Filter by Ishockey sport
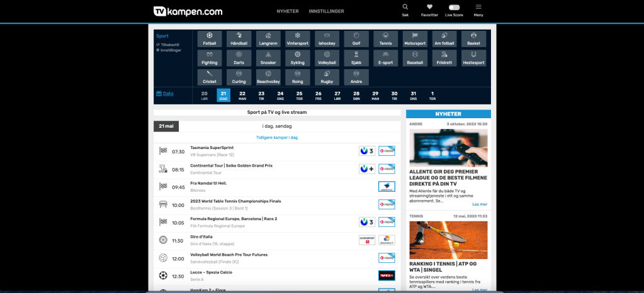644x293 pixels. 327,38
